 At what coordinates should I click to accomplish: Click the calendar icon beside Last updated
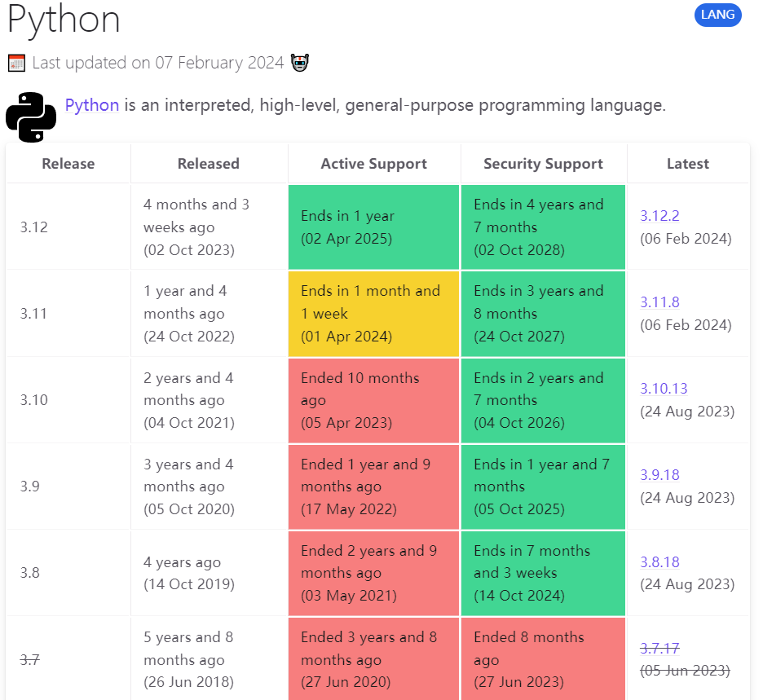(x=16, y=64)
